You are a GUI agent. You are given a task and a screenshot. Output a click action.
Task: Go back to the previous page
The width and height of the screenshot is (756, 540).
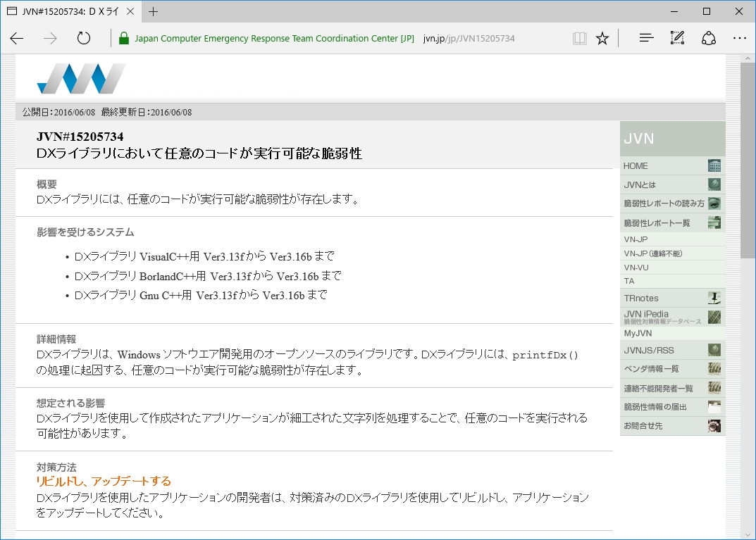point(17,39)
